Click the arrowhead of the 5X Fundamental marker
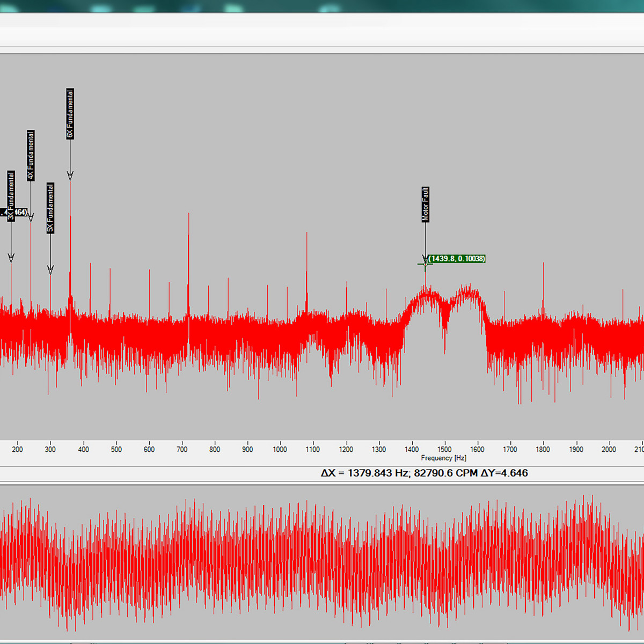This screenshot has height=644, width=644. [x=50, y=269]
